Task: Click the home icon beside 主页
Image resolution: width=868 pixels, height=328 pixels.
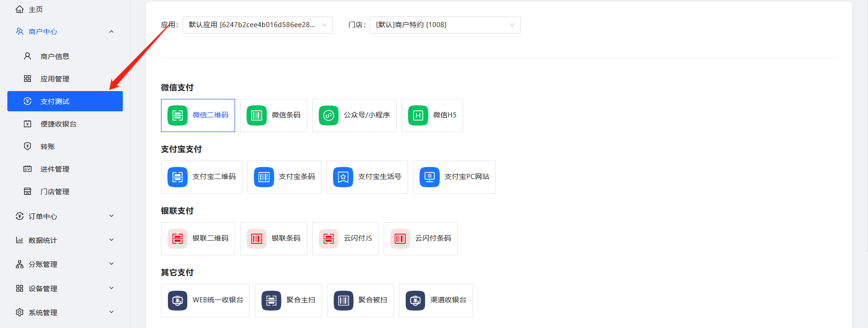Action: coord(19,9)
